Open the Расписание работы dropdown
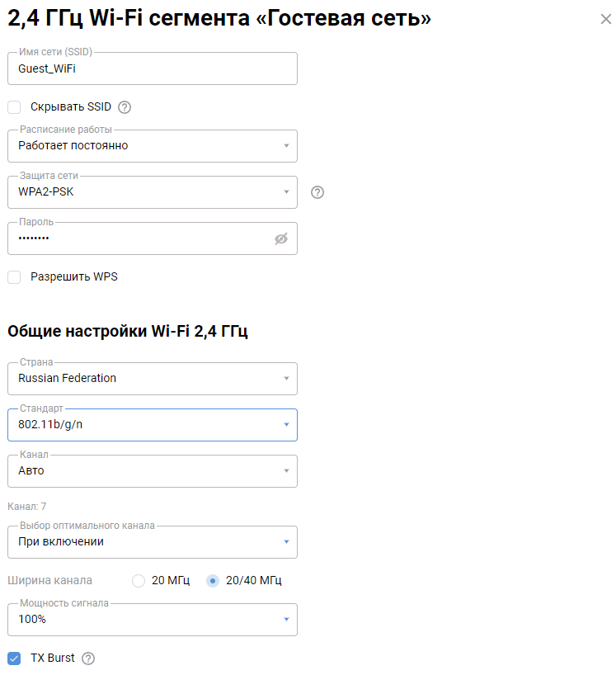Image resolution: width=616 pixels, height=675 pixels. (152, 146)
